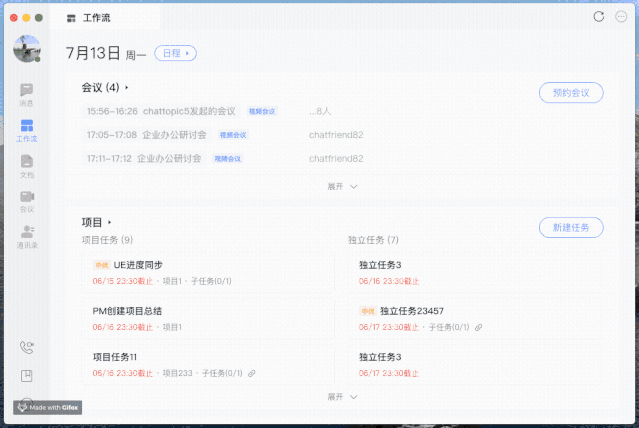
Task: Click the refresh icon at top right
Action: pyautogui.click(x=599, y=17)
